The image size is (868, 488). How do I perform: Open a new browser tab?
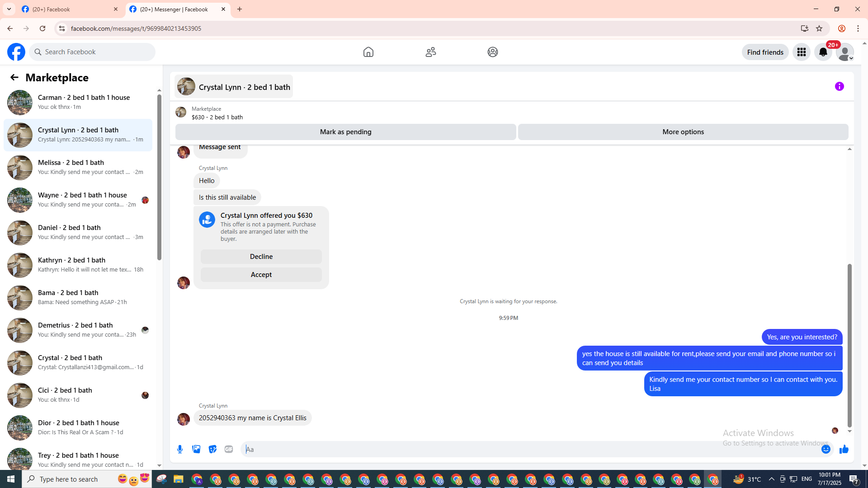pyautogui.click(x=240, y=9)
